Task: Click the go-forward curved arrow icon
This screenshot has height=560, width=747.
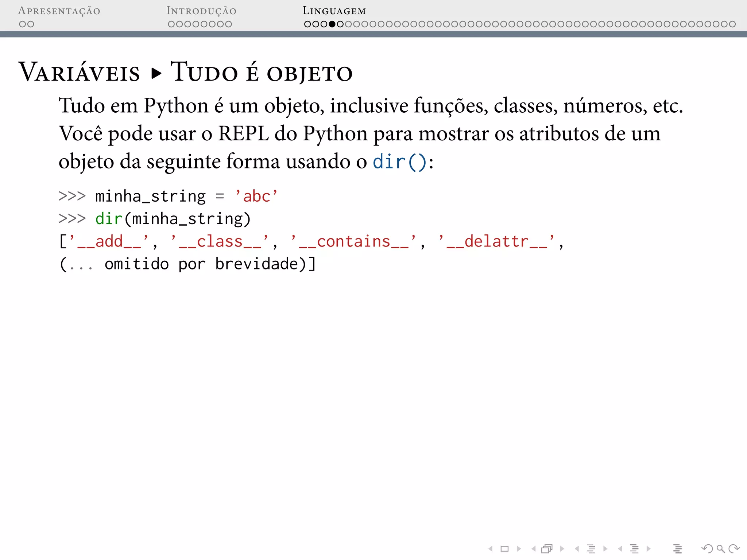Action: coord(734,549)
